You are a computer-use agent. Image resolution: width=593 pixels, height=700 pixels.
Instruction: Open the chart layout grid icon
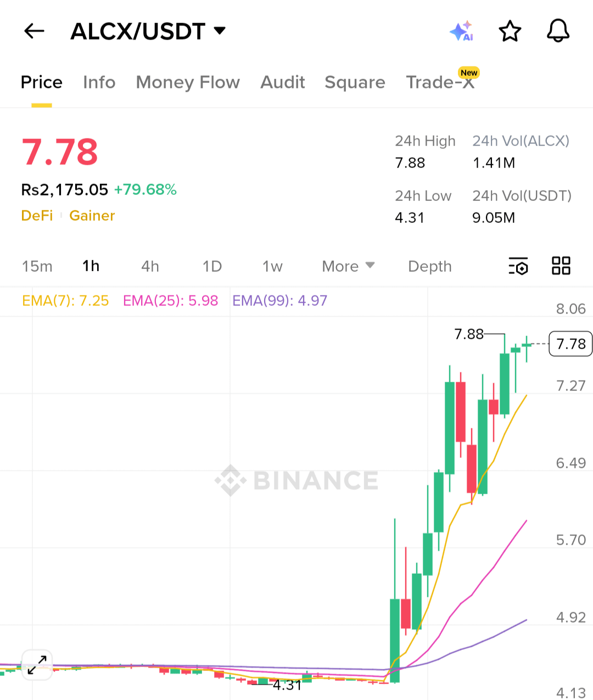[x=561, y=266]
